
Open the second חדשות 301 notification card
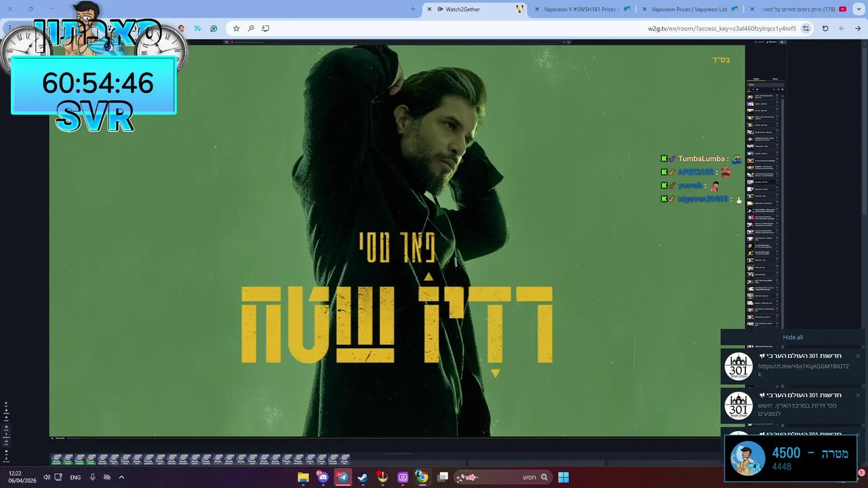(793, 406)
